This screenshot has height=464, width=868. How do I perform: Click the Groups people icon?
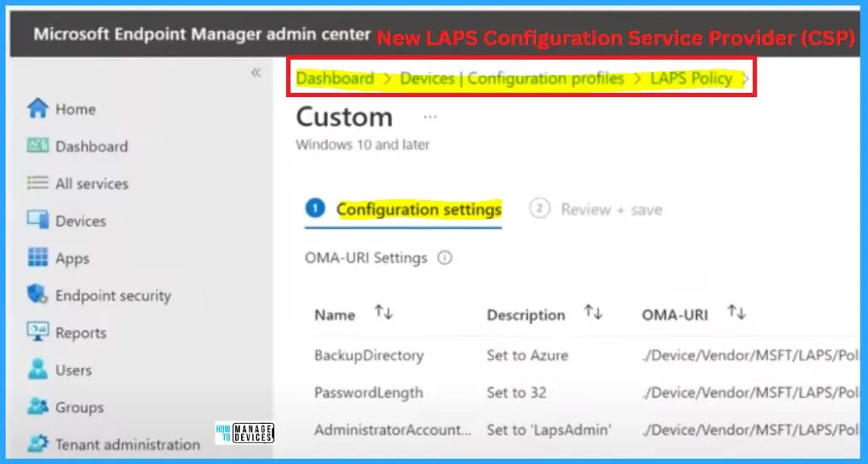(x=37, y=406)
